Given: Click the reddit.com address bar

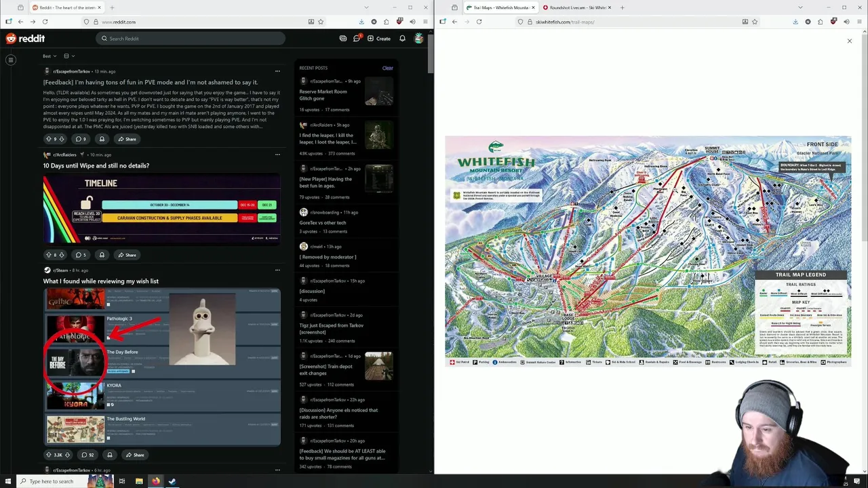Looking at the screenshot, I should pos(203,22).
